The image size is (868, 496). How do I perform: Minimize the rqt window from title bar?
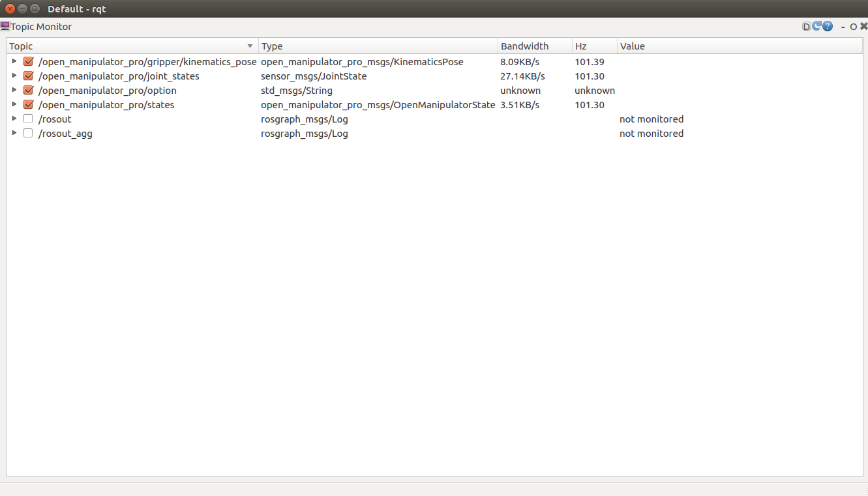22,8
